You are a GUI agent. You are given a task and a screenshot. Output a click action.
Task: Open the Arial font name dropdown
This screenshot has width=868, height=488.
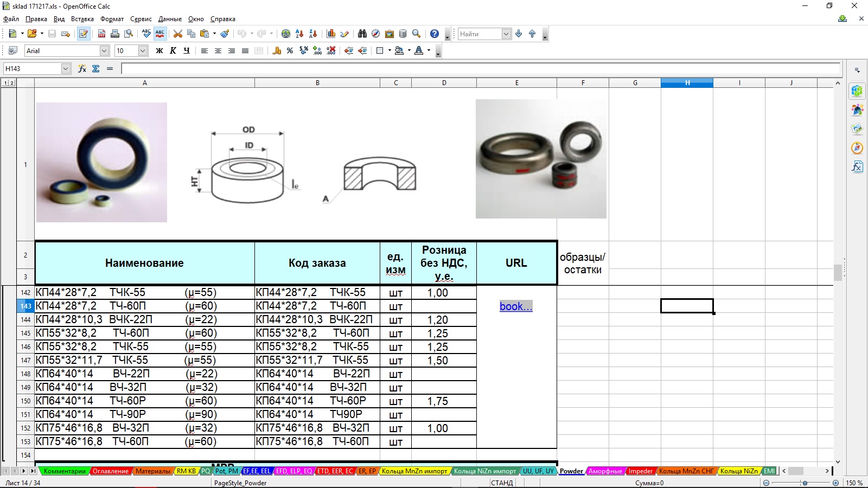(x=104, y=50)
